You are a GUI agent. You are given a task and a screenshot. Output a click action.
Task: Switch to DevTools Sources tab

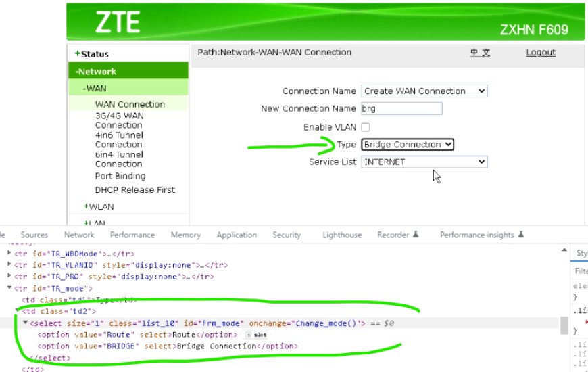[x=34, y=235]
